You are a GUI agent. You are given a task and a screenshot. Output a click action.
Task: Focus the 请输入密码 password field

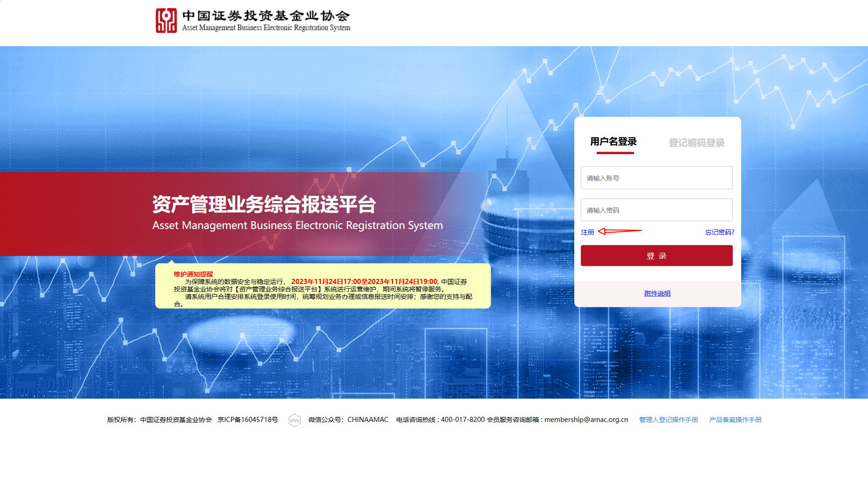pos(656,210)
